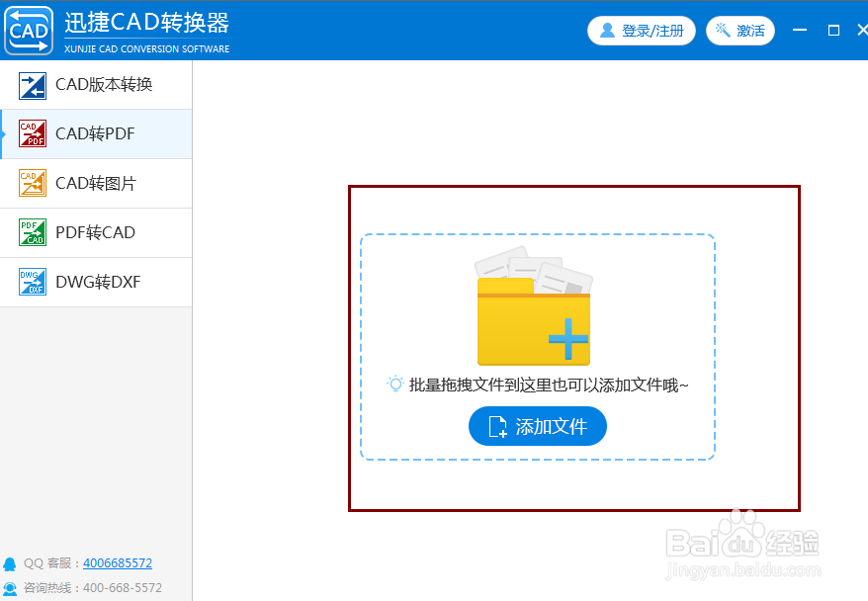
Task: Minimize the converter window
Action: coord(800,30)
